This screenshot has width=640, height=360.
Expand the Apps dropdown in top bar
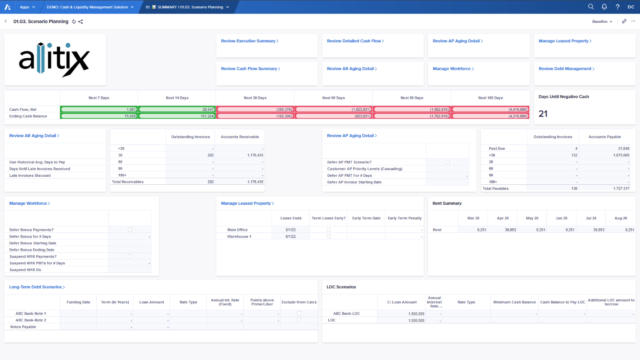tap(27, 7)
